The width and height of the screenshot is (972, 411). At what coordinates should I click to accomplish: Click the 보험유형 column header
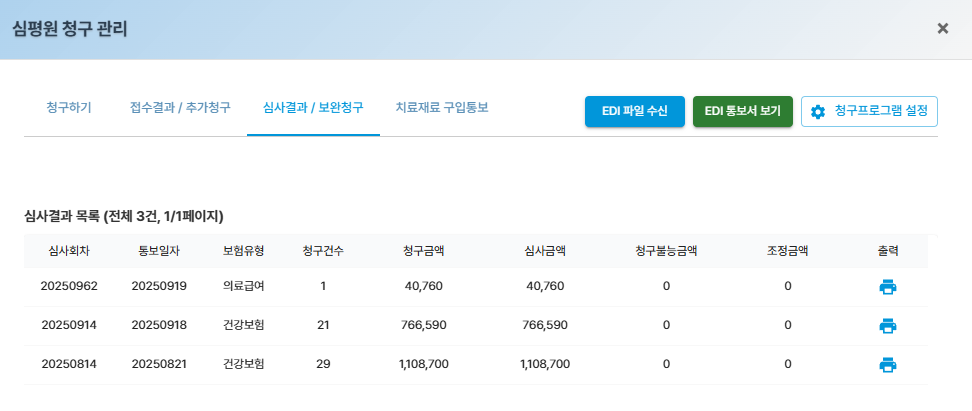[x=244, y=251]
